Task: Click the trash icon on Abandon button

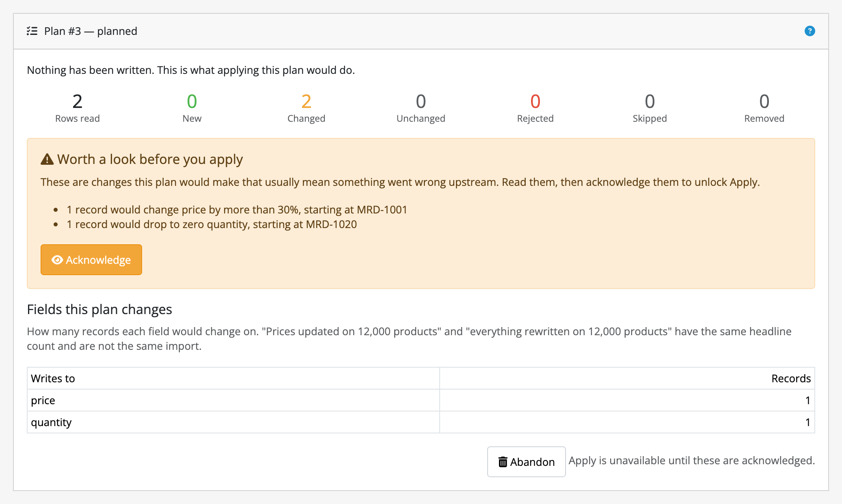Action: 503,462
